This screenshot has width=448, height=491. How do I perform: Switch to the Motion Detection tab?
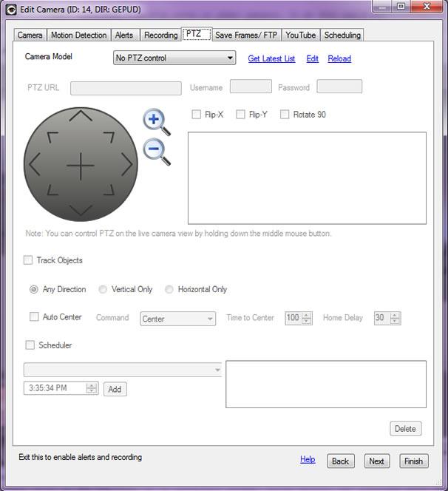pyautogui.click(x=79, y=35)
